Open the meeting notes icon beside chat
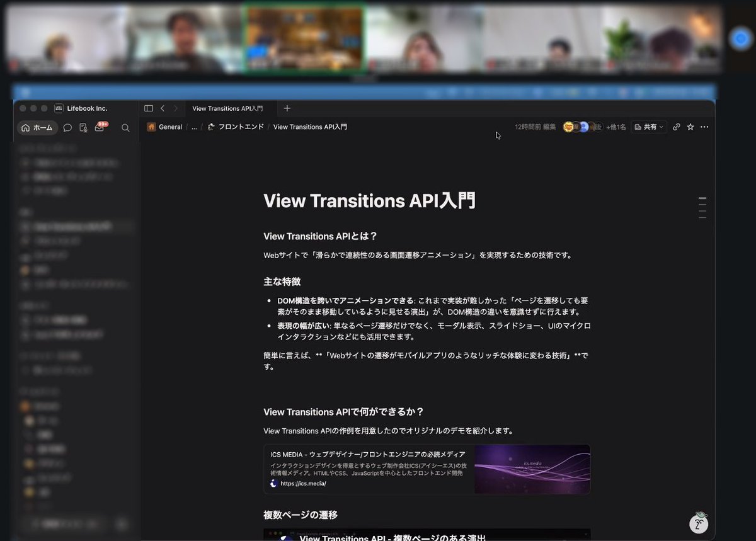 click(83, 128)
